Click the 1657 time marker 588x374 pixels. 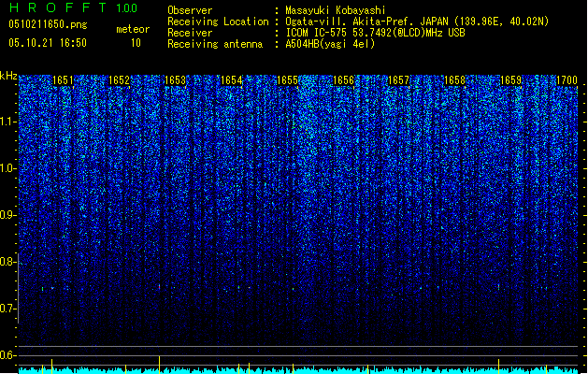pyautogui.click(x=398, y=80)
